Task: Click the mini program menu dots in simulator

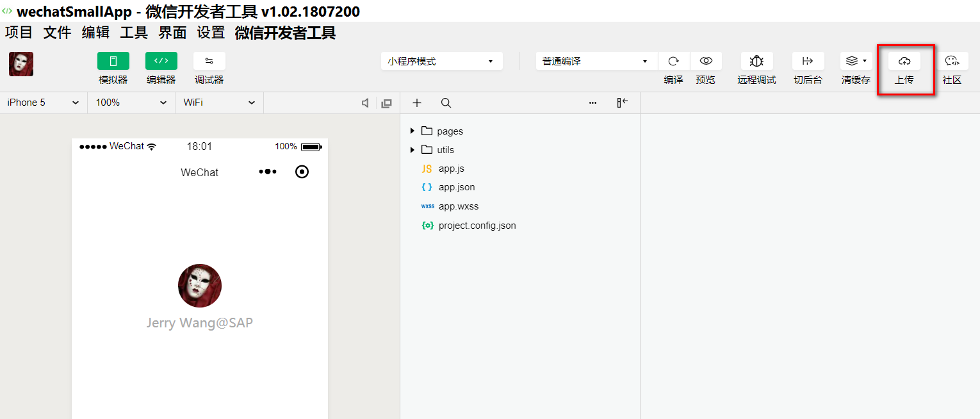Action: coord(268,172)
